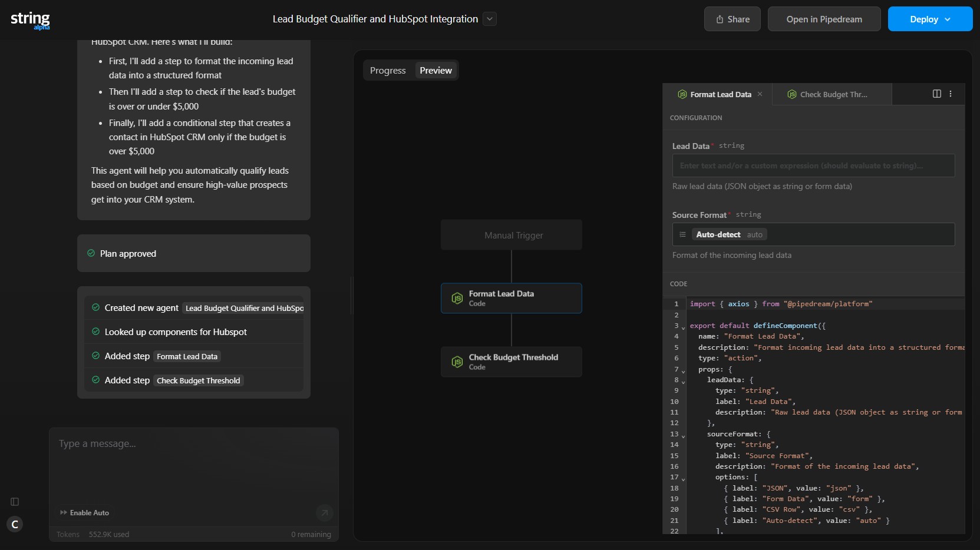Click the Share upload icon
Screen dimensions: 980x550
click(720, 19)
